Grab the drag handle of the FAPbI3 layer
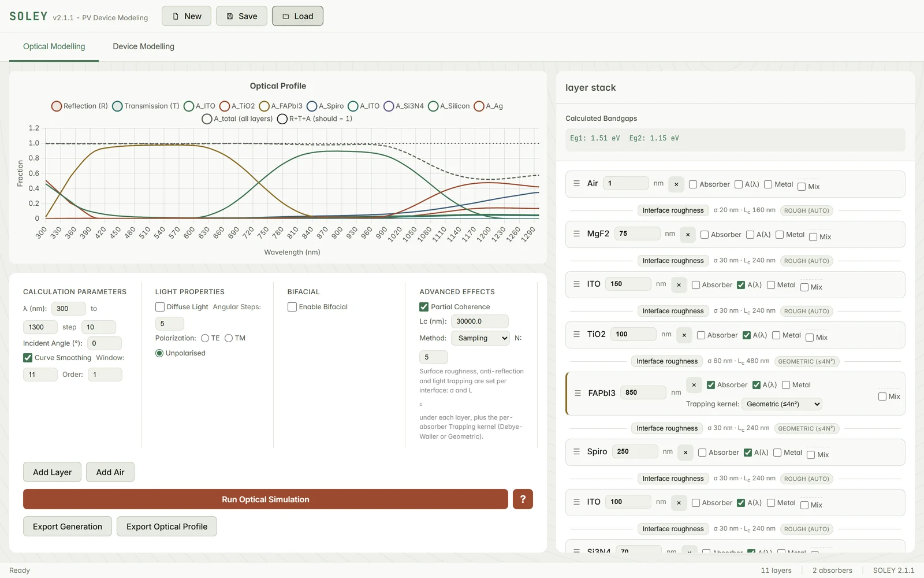924x578 pixels. tap(577, 393)
